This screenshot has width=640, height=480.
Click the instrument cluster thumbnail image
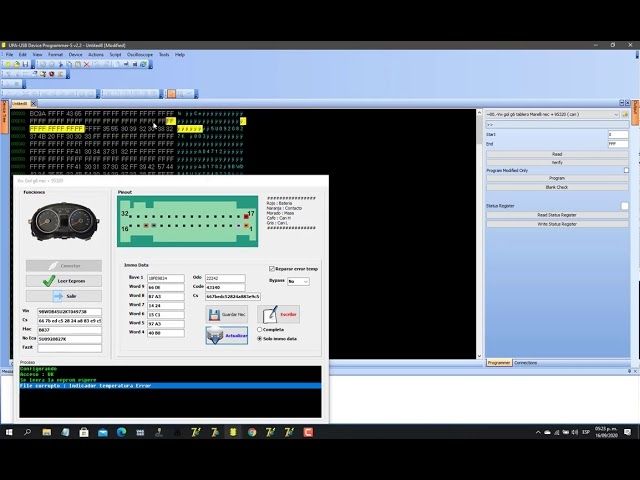tap(64, 222)
